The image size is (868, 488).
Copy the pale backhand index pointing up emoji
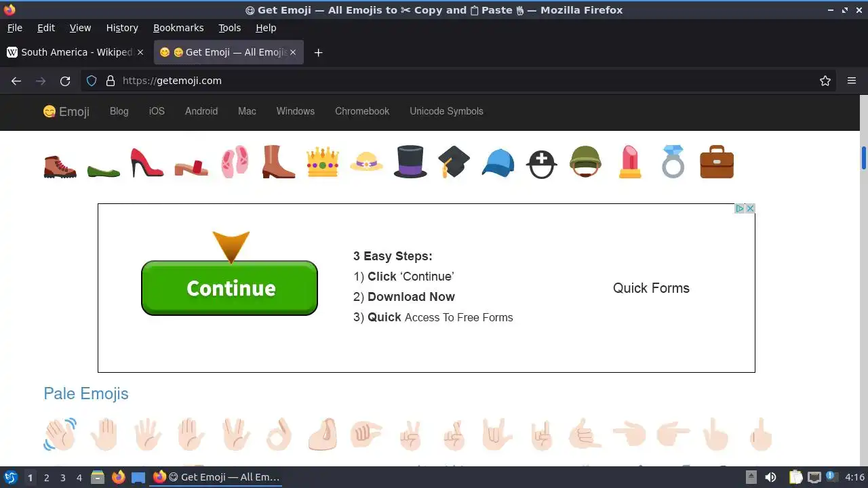pyautogui.click(x=717, y=434)
